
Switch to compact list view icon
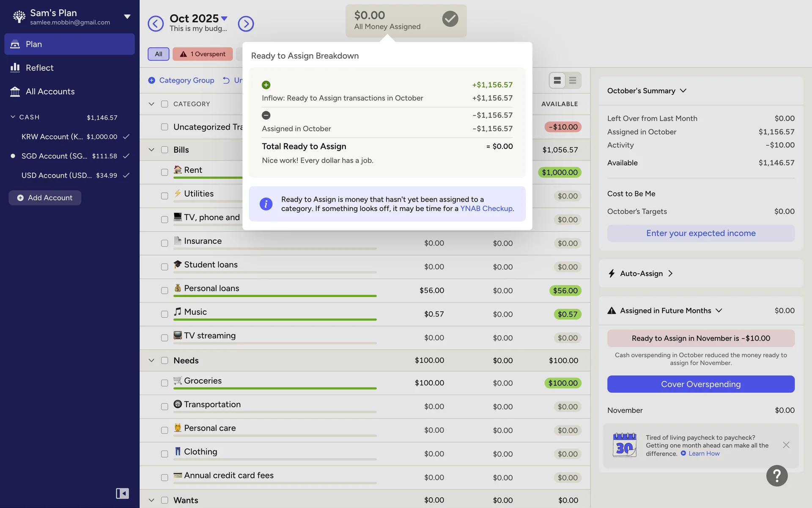point(573,80)
